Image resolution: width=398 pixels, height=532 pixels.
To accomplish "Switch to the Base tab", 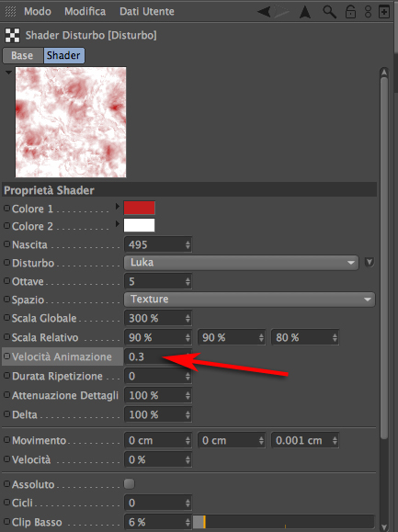I will (22, 55).
